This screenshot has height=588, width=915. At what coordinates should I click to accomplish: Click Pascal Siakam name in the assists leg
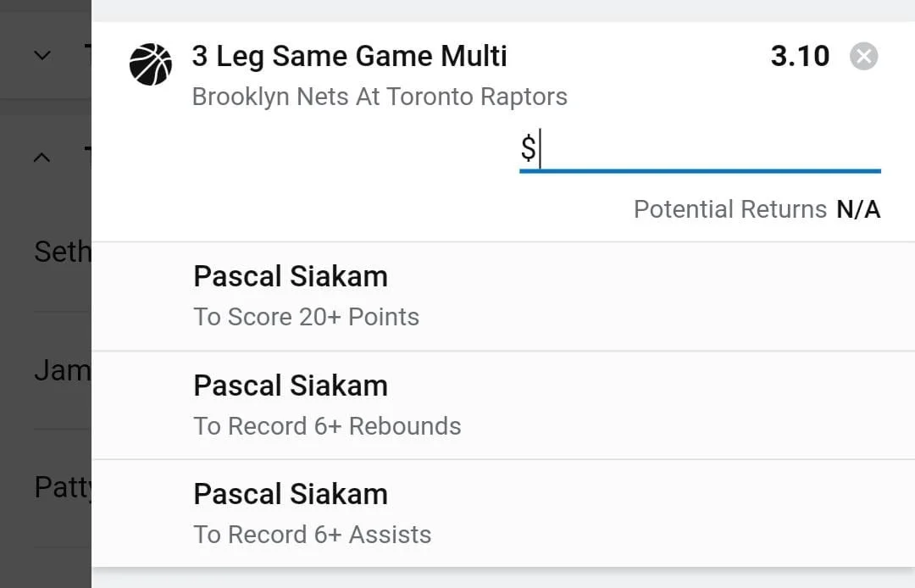(x=291, y=494)
